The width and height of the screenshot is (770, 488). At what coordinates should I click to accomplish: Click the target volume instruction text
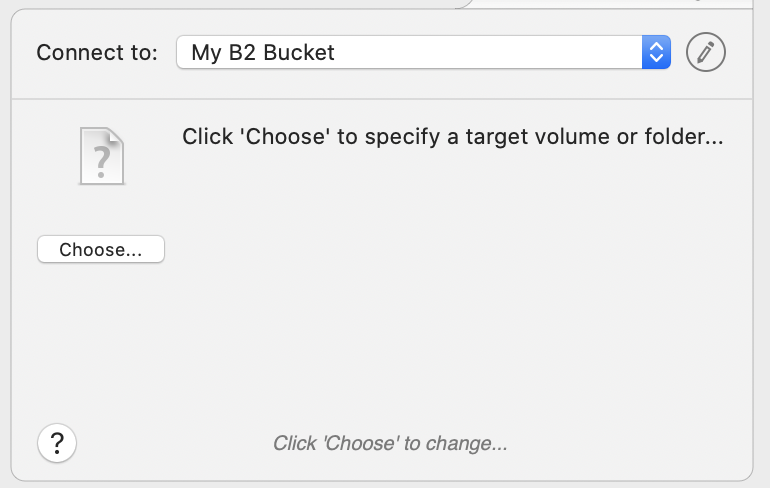click(x=452, y=136)
